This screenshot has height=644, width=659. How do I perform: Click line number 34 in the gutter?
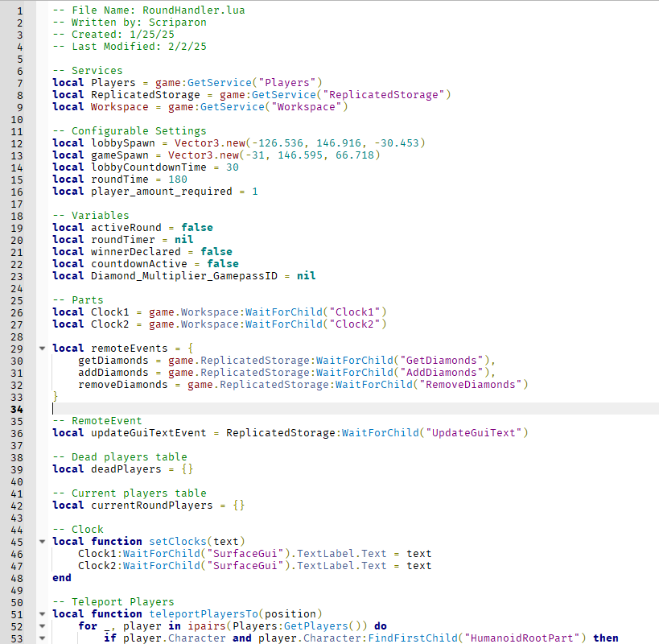17,410
